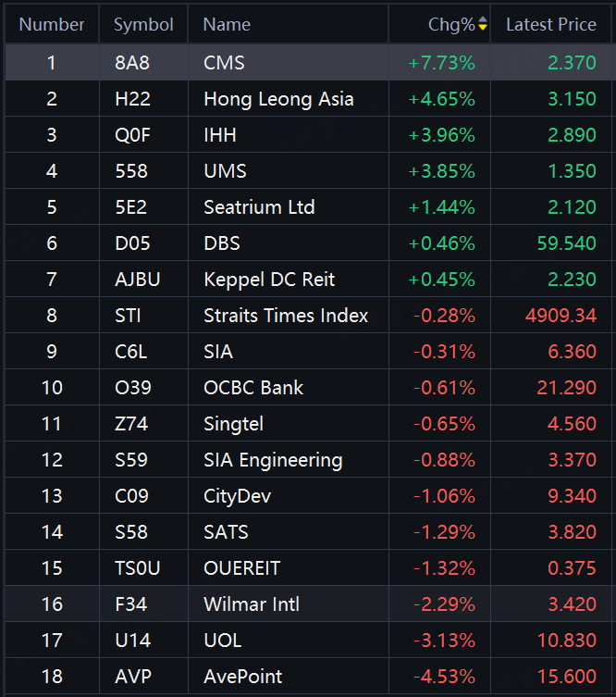Select the SIA Engineering name
The width and height of the screenshot is (616, 697).
click(x=273, y=461)
